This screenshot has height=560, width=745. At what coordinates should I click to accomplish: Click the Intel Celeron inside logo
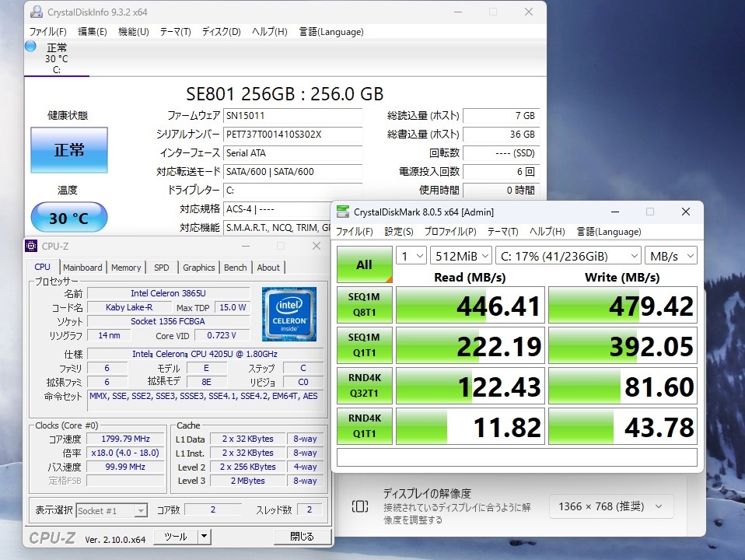(289, 313)
